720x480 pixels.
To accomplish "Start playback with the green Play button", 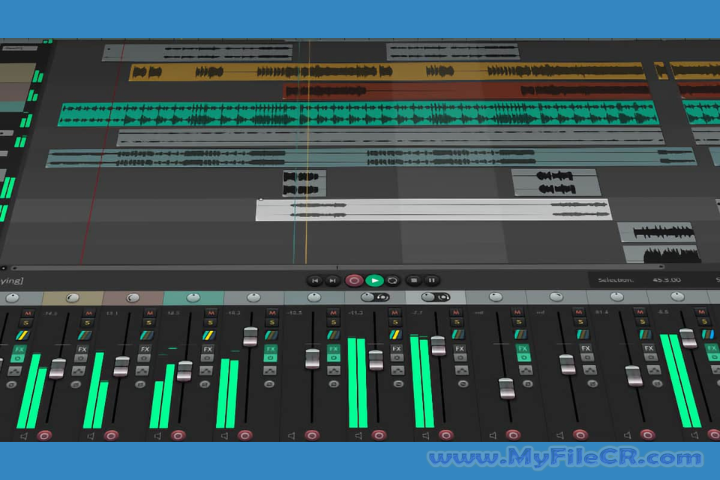I will tap(375, 280).
